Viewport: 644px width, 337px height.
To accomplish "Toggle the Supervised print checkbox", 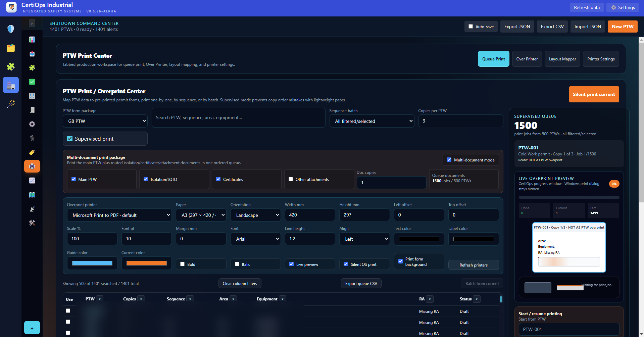I will click(x=70, y=139).
